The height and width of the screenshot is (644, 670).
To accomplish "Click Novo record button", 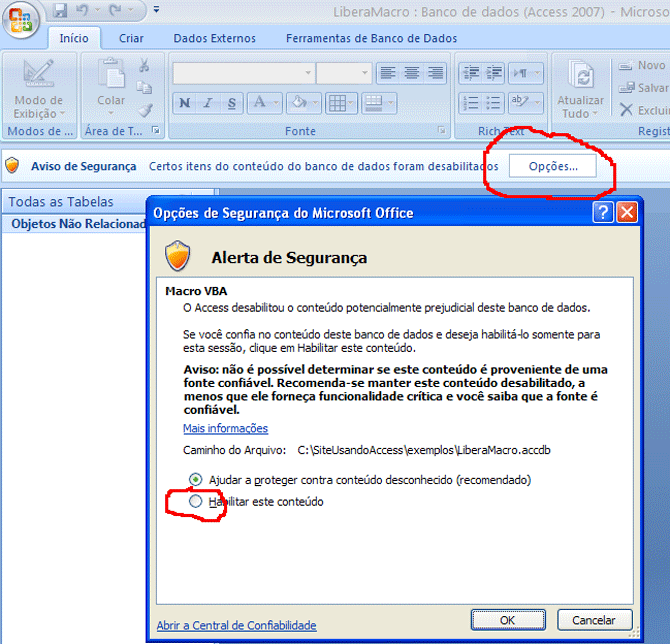I will (642, 65).
